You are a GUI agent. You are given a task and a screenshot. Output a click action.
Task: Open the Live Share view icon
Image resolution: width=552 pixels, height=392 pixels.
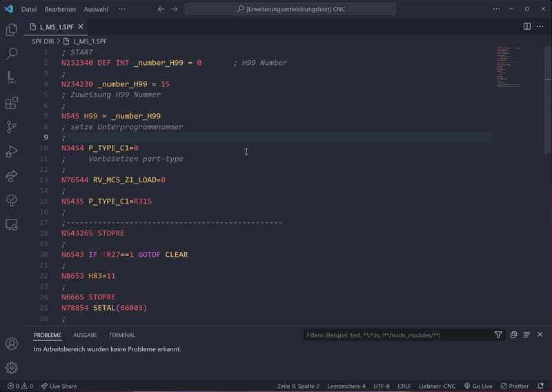pos(12,176)
